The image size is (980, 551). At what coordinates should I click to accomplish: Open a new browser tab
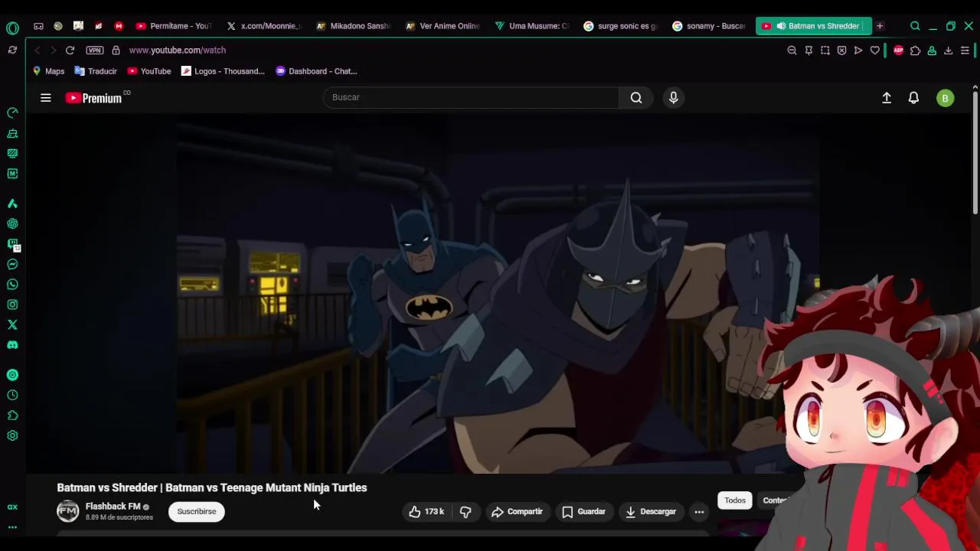click(880, 26)
